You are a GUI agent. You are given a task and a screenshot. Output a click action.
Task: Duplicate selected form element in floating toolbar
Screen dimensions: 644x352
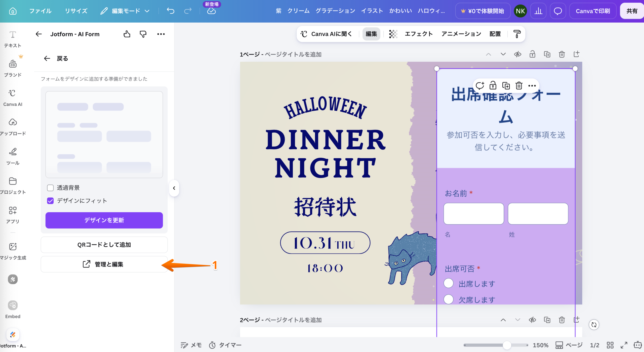tap(506, 85)
